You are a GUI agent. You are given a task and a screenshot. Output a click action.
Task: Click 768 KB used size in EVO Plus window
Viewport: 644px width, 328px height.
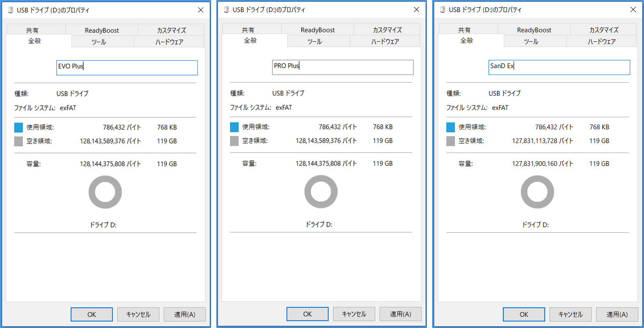[x=167, y=127]
